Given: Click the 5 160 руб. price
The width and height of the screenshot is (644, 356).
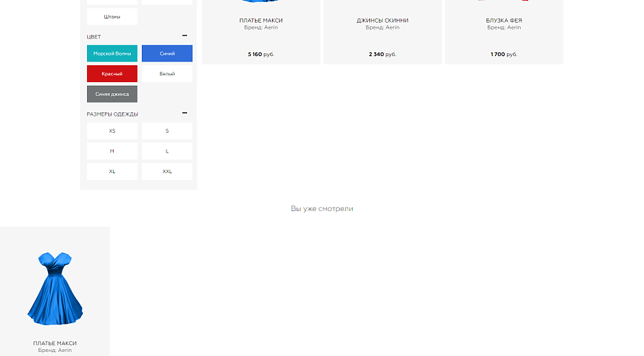Looking at the screenshot, I should [x=261, y=54].
